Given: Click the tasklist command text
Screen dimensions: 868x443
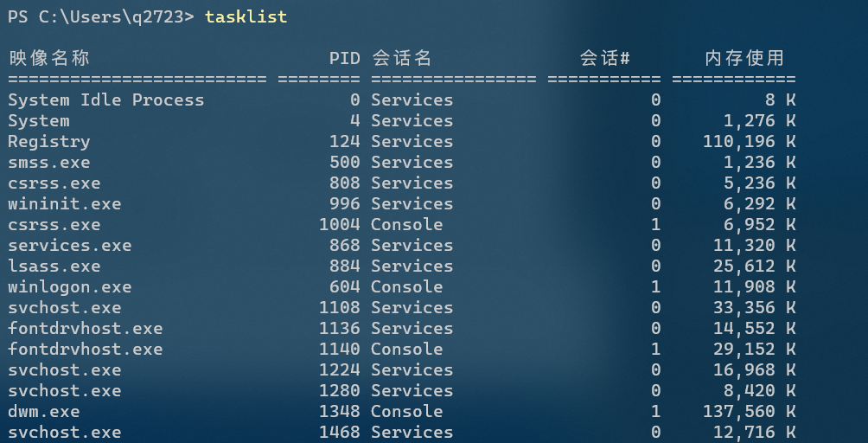Looking at the screenshot, I should point(246,16).
